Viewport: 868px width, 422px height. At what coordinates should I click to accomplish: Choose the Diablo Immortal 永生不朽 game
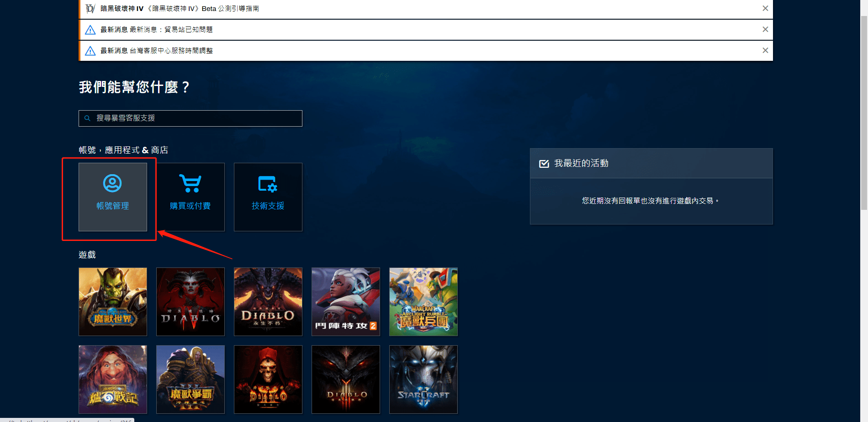pyautogui.click(x=268, y=302)
